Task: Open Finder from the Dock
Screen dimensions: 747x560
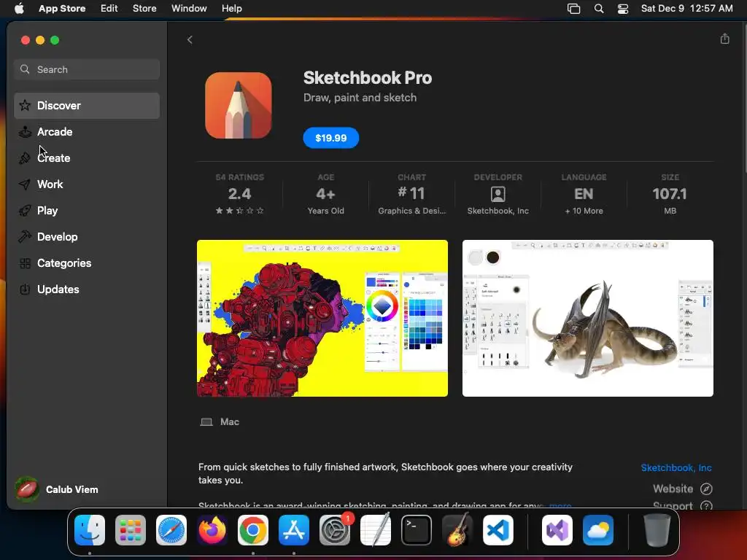Action: tap(90, 530)
